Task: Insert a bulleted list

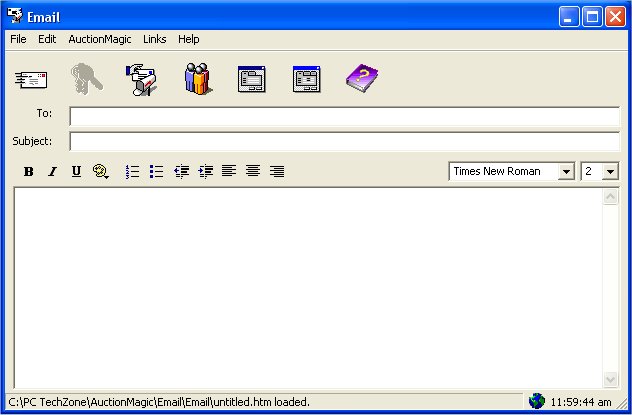Action: [x=156, y=171]
